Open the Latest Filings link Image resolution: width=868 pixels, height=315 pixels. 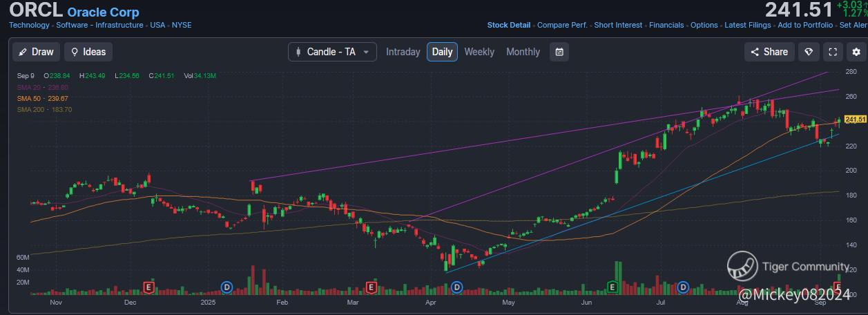point(748,25)
